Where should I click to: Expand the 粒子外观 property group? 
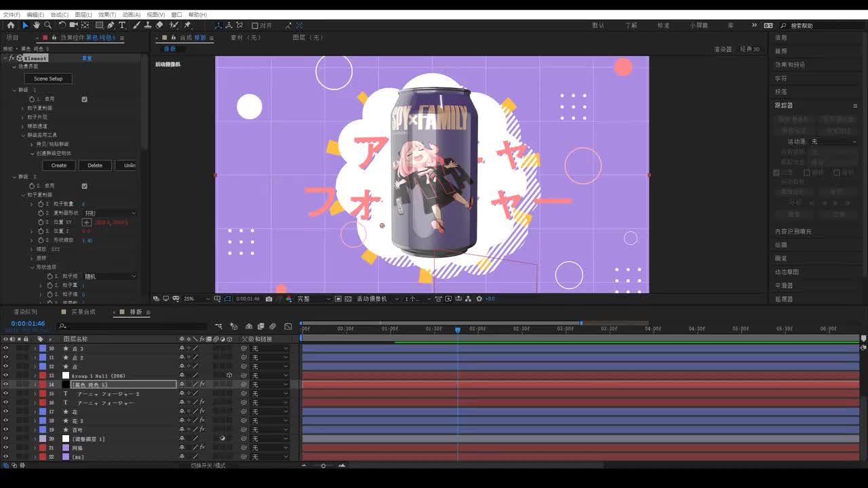[x=22, y=117]
